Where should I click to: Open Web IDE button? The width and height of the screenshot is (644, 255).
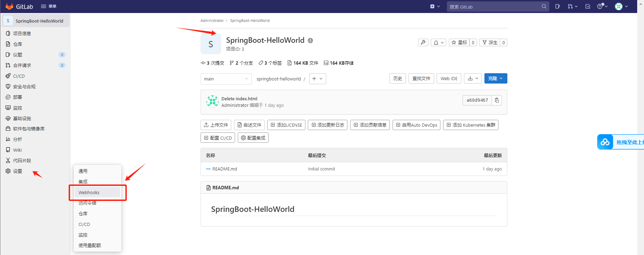tap(449, 78)
